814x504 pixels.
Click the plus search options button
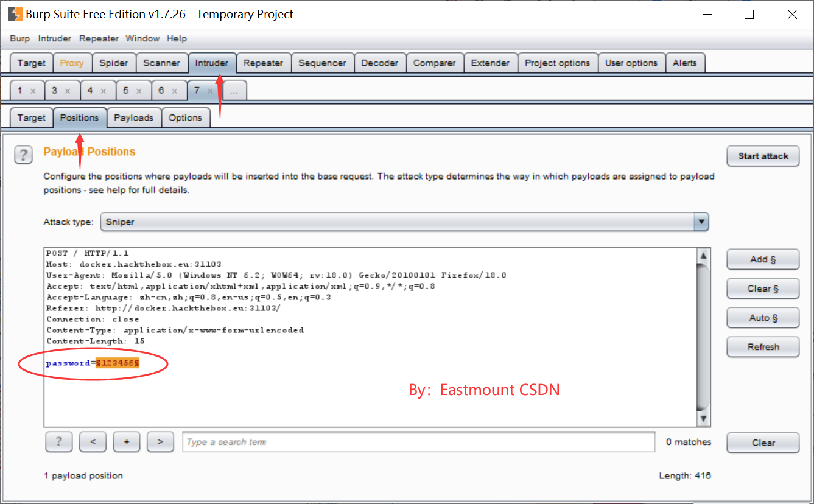click(127, 442)
